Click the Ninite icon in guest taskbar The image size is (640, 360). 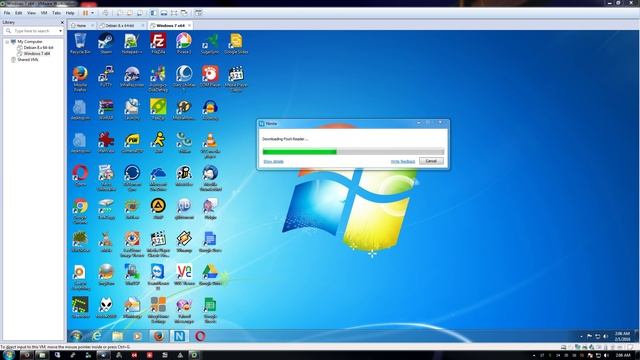pyautogui.click(x=179, y=336)
